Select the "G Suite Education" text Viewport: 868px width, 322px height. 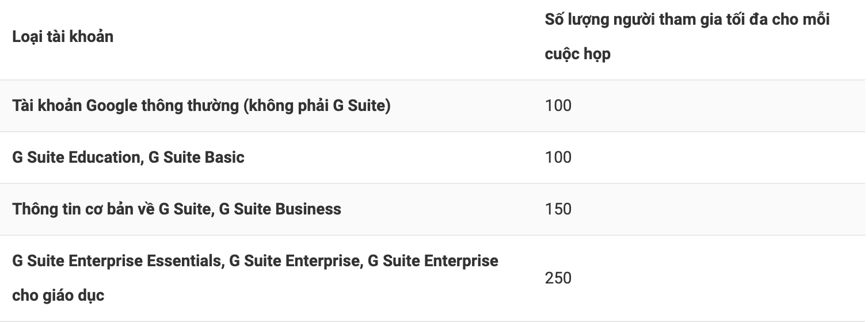click(75, 158)
